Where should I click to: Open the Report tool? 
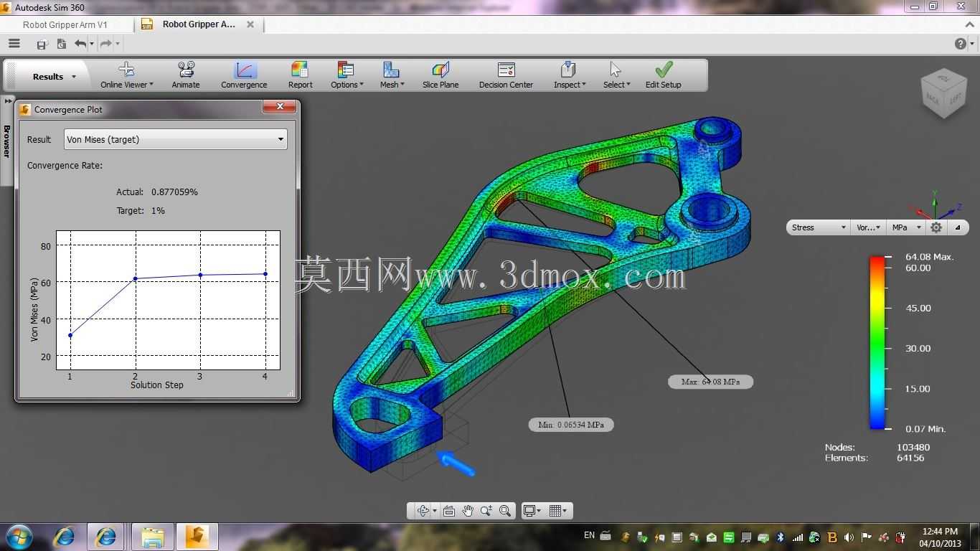coord(300,75)
